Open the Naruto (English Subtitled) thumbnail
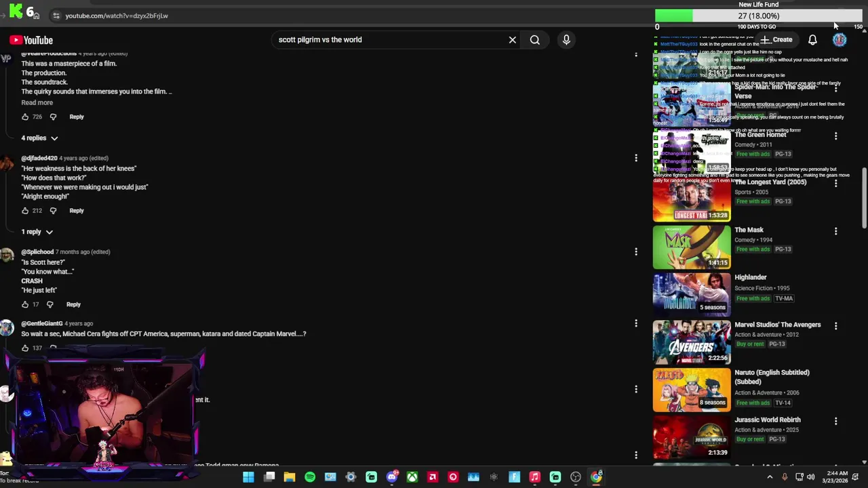The width and height of the screenshot is (868, 488). click(x=692, y=390)
